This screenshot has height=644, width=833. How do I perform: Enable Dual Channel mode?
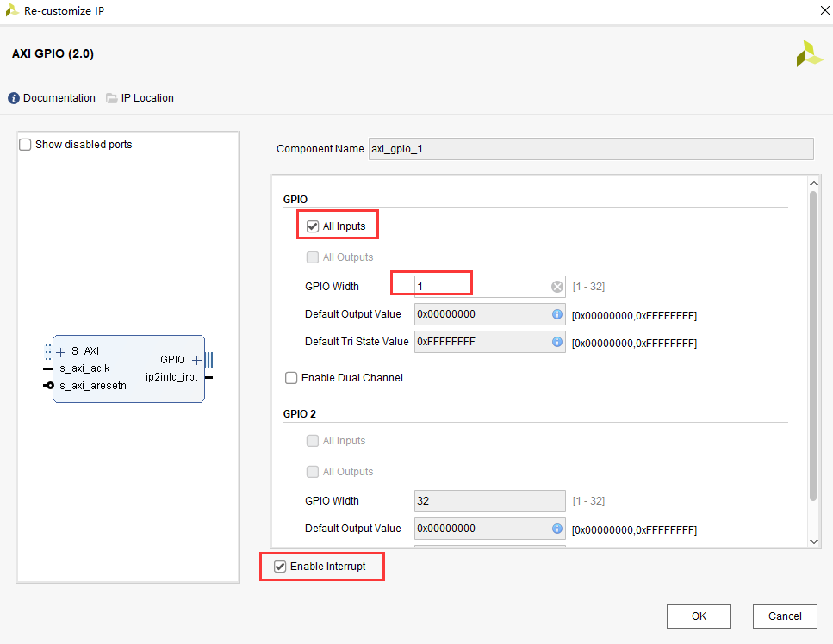(291, 377)
